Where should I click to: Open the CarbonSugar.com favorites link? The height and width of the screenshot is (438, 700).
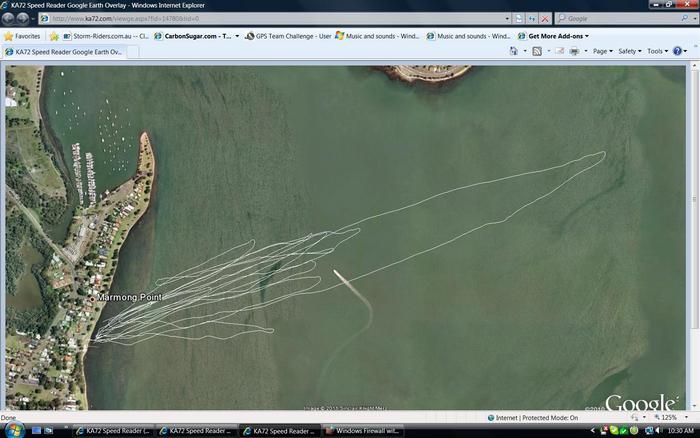pos(196,36)
